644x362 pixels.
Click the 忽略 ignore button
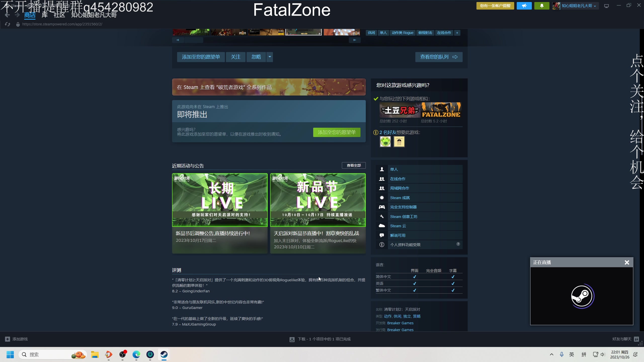coord(256,57)
